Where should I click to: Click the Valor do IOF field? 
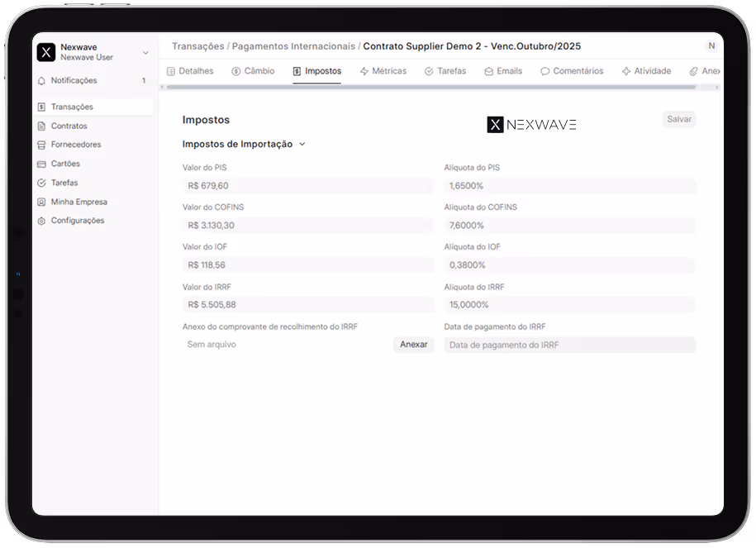coord(308,264)
